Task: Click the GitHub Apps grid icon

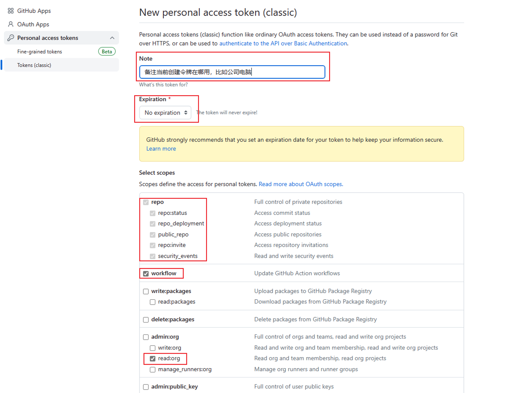Action: coord(11,11)
